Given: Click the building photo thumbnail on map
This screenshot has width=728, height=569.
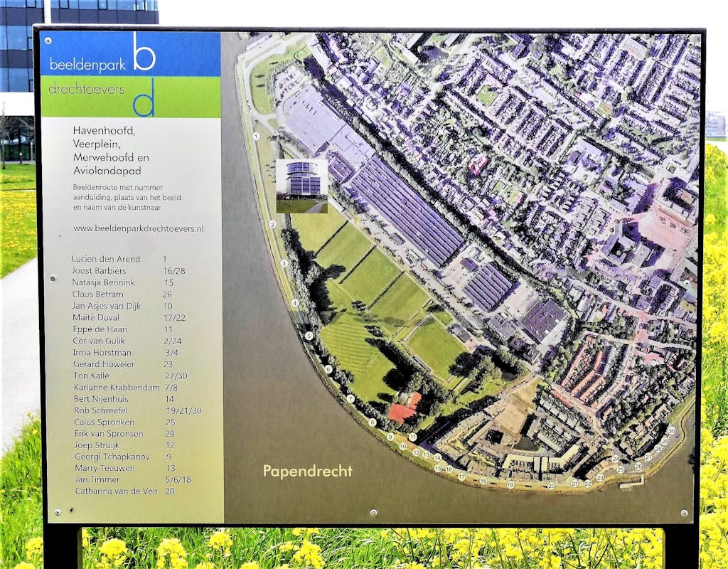Looking at the screenshot, I should coord(301,186).
